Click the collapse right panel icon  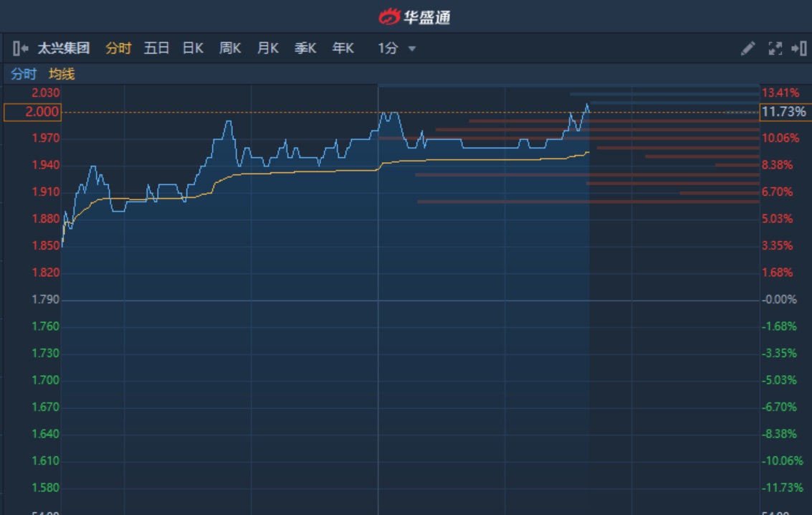tap(798, 49)
